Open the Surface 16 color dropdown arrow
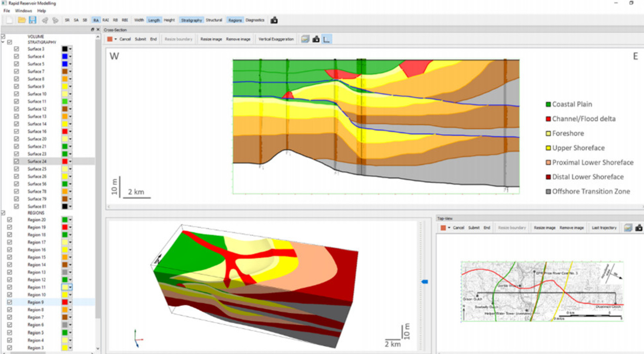Screen dimensions: 644x354 click(70, 131)
